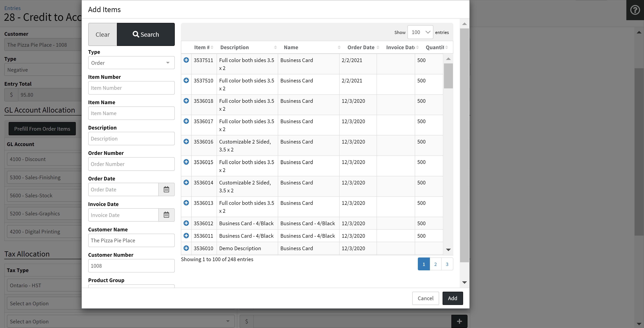644x328 pixels.
Task: Open the Invoice Date calendar picker
Action: pos(166,215)
